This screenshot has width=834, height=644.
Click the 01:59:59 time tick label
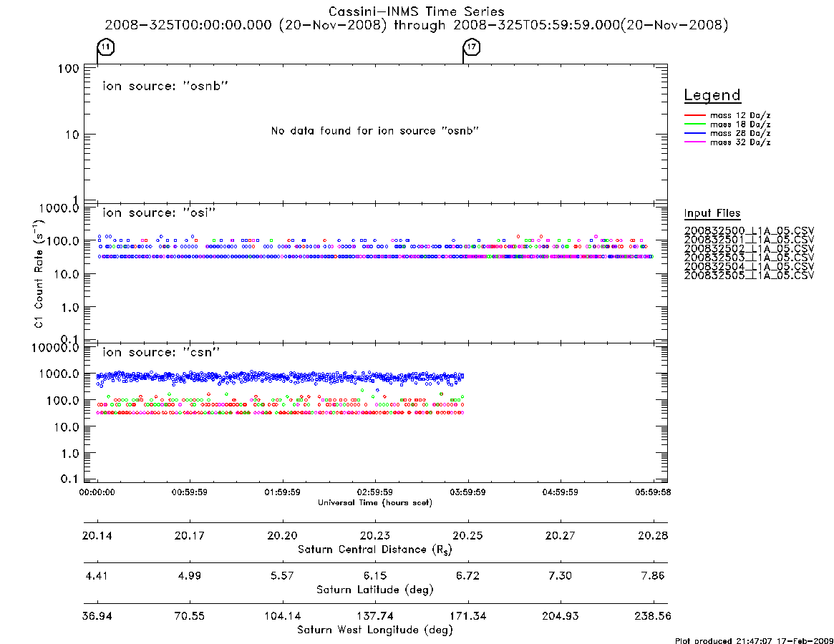coord(283,492)
